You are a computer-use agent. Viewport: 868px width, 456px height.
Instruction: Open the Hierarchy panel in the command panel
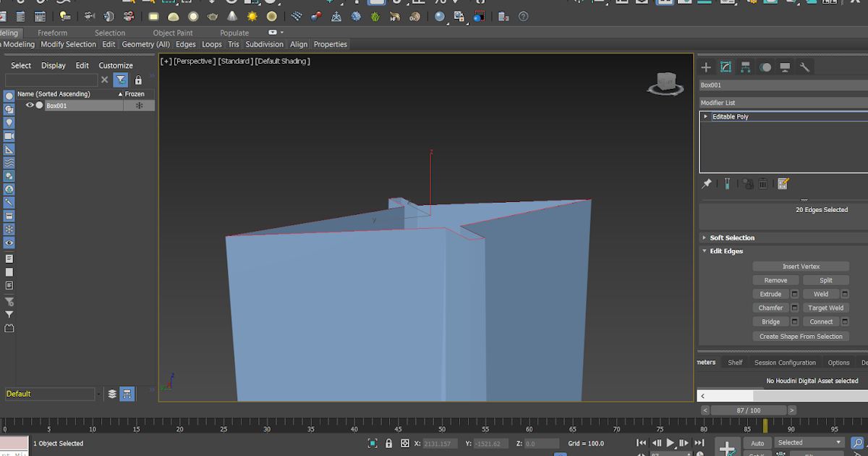coord(745,67)
